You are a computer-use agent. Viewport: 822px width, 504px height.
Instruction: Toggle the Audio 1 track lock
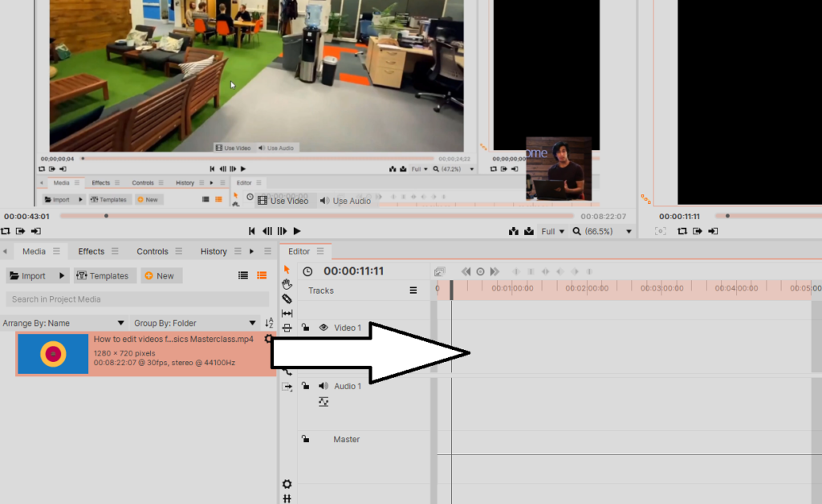[305, 386]
